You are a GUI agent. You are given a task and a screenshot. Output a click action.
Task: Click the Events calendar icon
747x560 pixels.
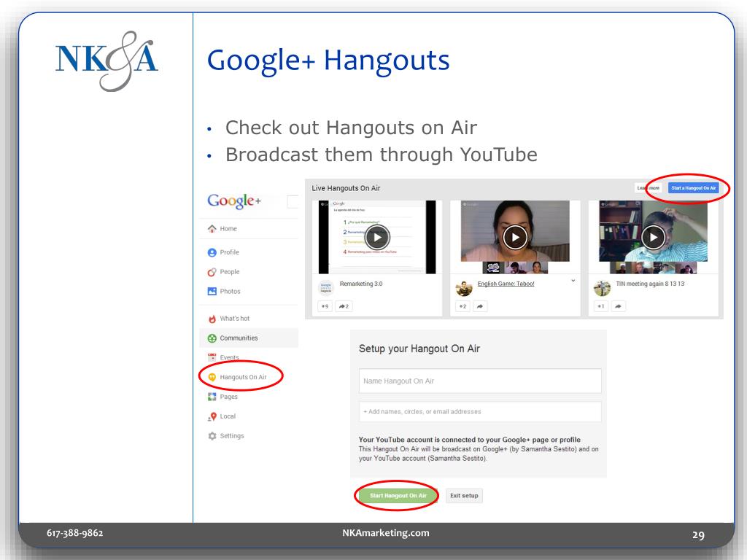tap(212, 357)
